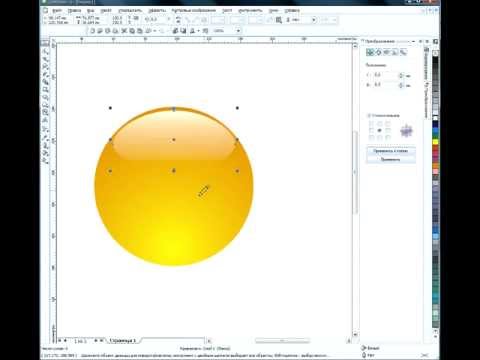Click the horizontal canvas scrollbar
The image size is (480, 360).
click(x=282, y=341)
